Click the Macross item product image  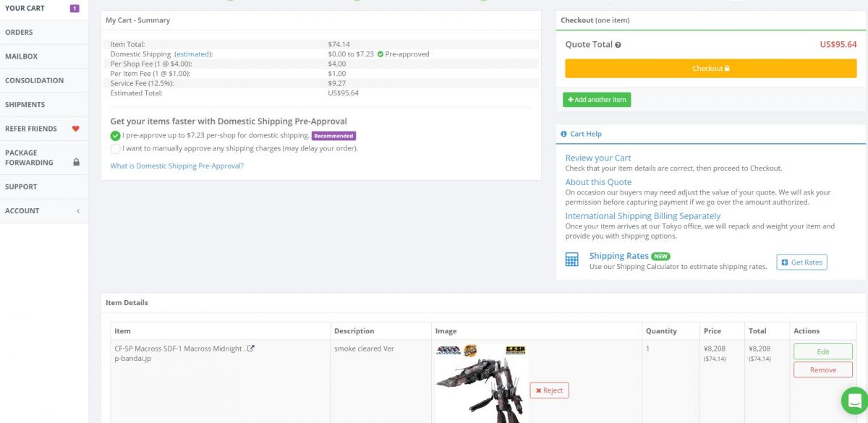(x=482, y=384)
